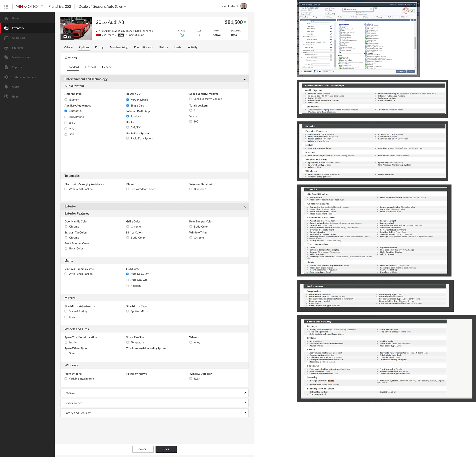
Task: Click the Alerts bell icon
Action: tap(6, 87)
